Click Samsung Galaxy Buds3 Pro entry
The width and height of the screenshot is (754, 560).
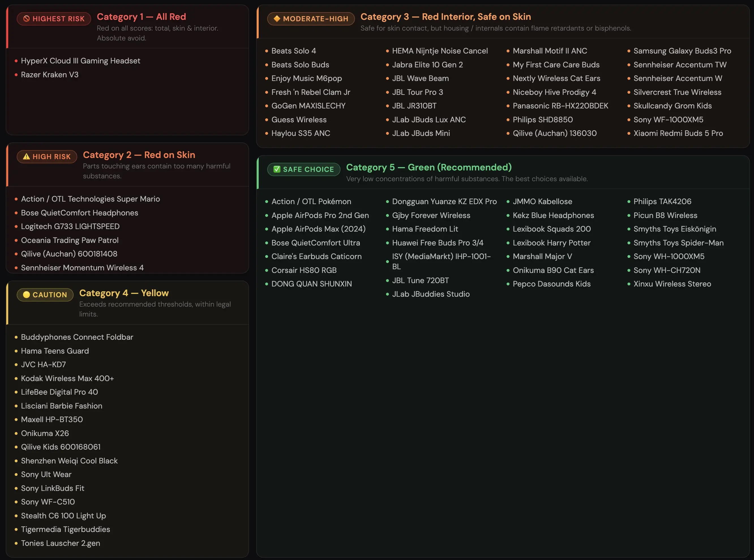click(682, 51)
